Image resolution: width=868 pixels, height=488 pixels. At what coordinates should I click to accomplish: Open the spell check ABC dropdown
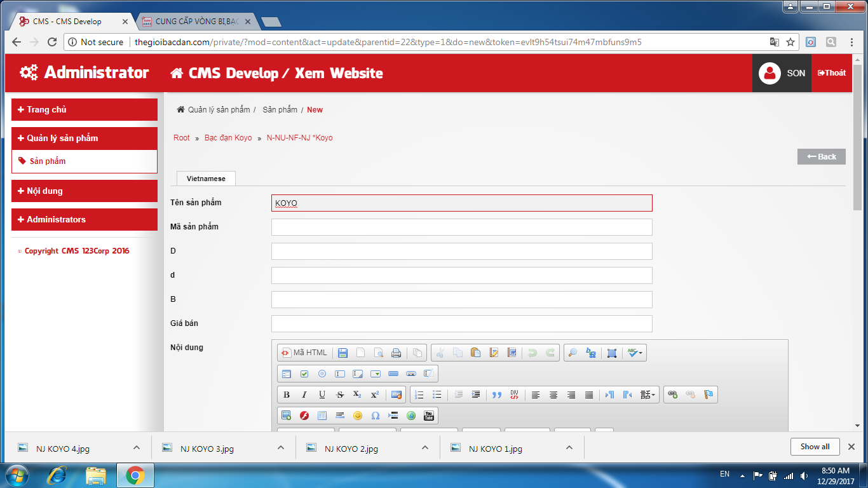pos(635,353)
